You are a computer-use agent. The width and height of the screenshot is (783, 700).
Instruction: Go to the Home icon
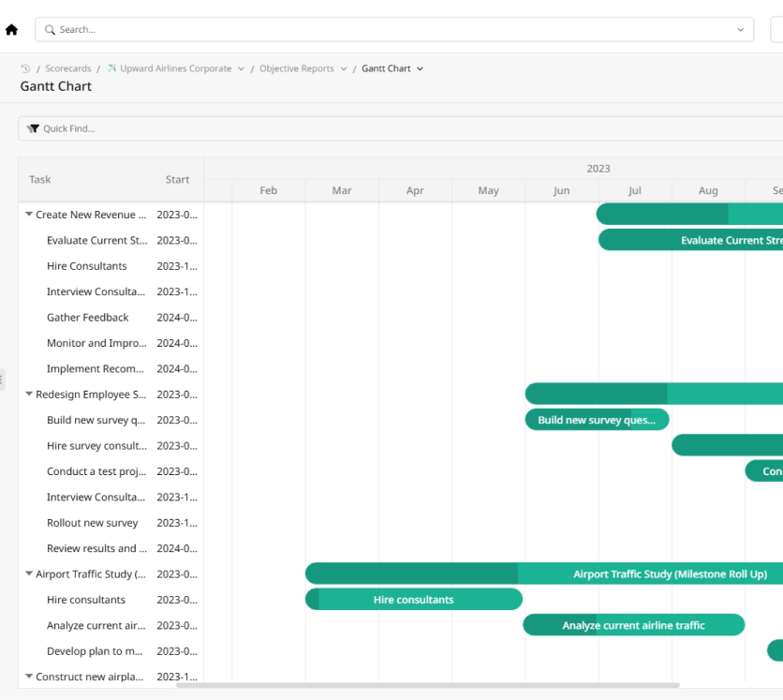[x=11, y=30]
